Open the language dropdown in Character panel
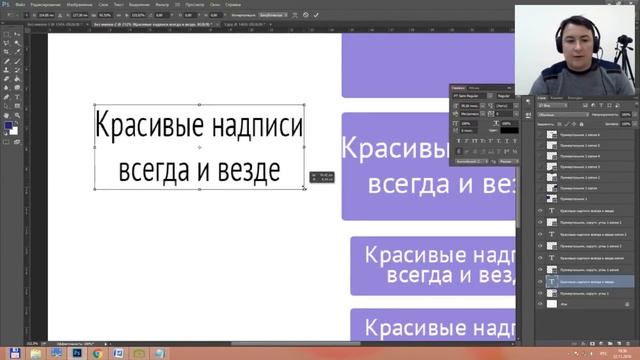 [471, 162]
